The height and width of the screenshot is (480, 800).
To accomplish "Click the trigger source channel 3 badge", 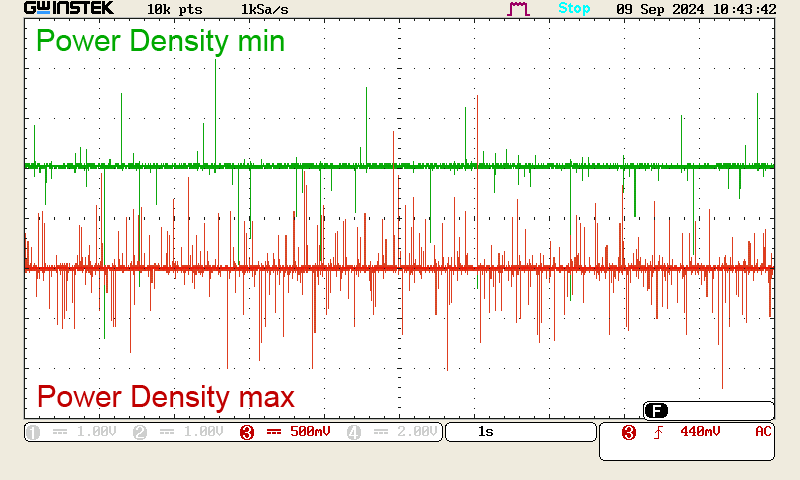I will (629, 433).
